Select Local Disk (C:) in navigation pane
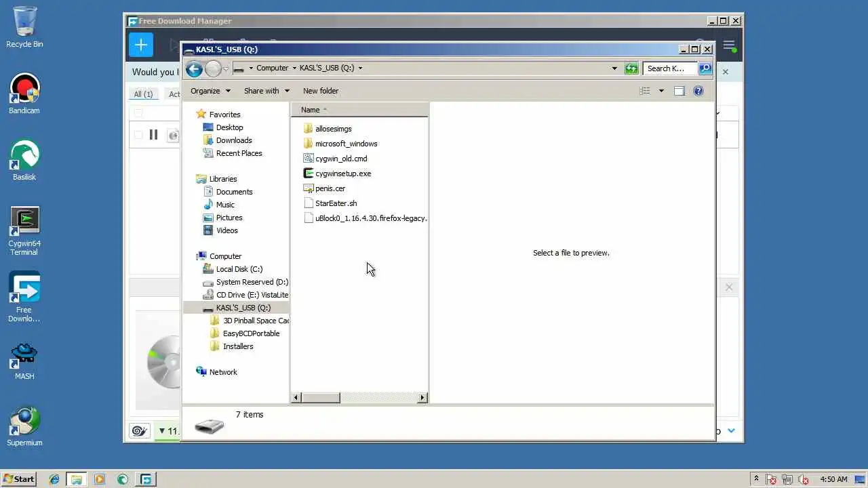Image resolution: width=868 pixels, height=488 pixels. point(239,269)
